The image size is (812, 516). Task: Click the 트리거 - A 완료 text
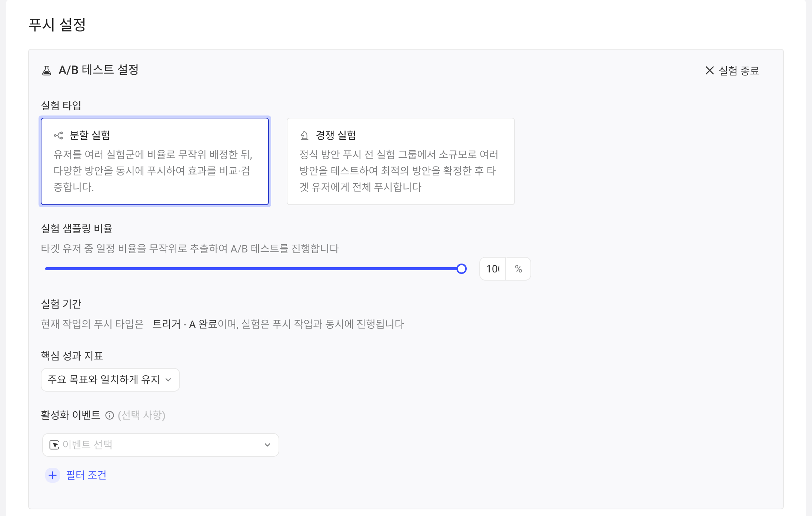tap(185, 324)
